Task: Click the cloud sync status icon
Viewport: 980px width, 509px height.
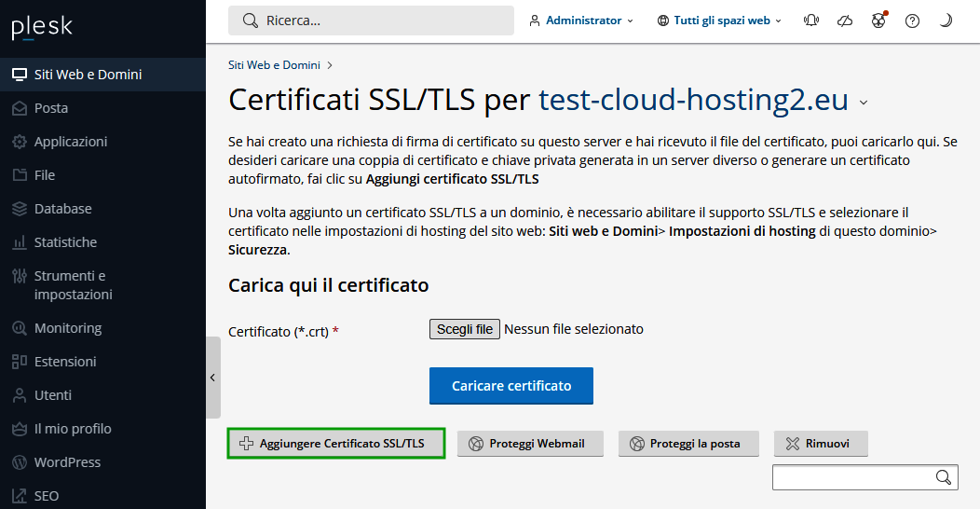Action: point(845,21)
